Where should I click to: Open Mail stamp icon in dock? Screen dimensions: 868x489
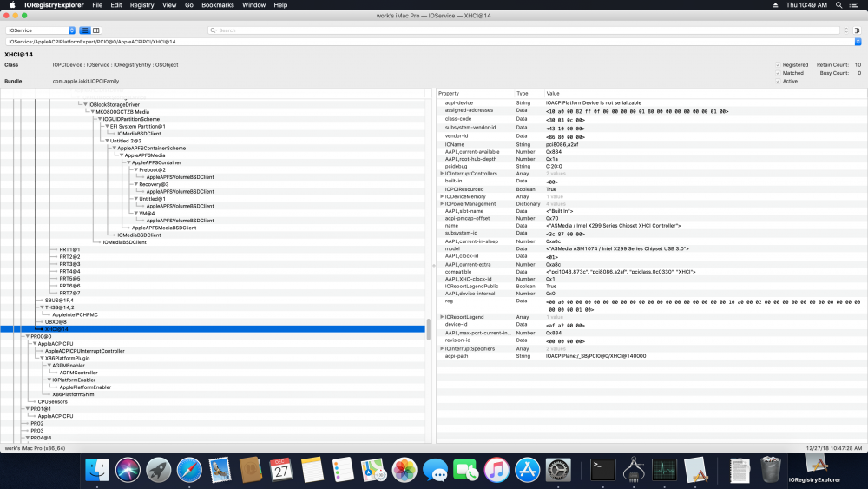(220, 471)
